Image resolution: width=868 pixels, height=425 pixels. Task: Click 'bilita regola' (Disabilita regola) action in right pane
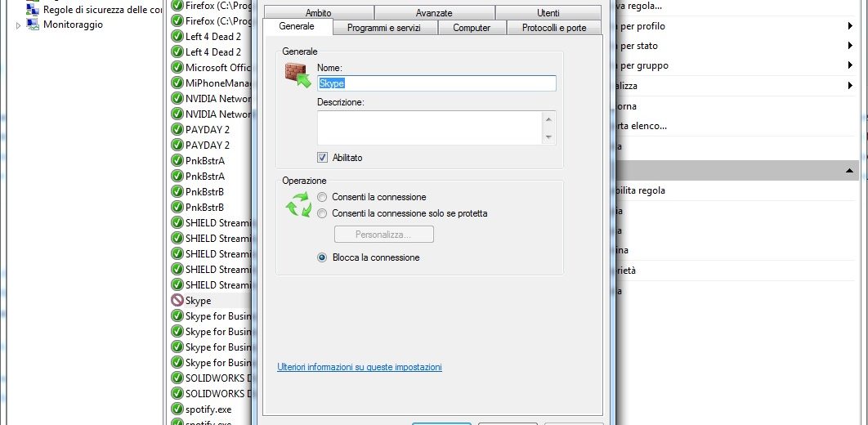(641, 190)
